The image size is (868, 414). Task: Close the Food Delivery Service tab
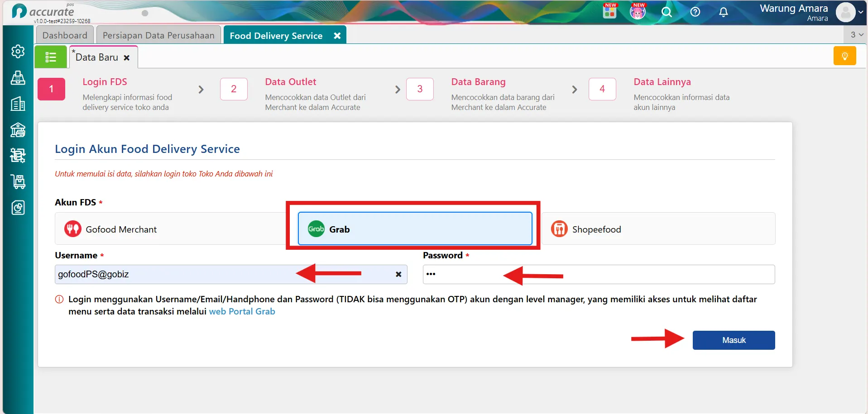click(337, 36)
